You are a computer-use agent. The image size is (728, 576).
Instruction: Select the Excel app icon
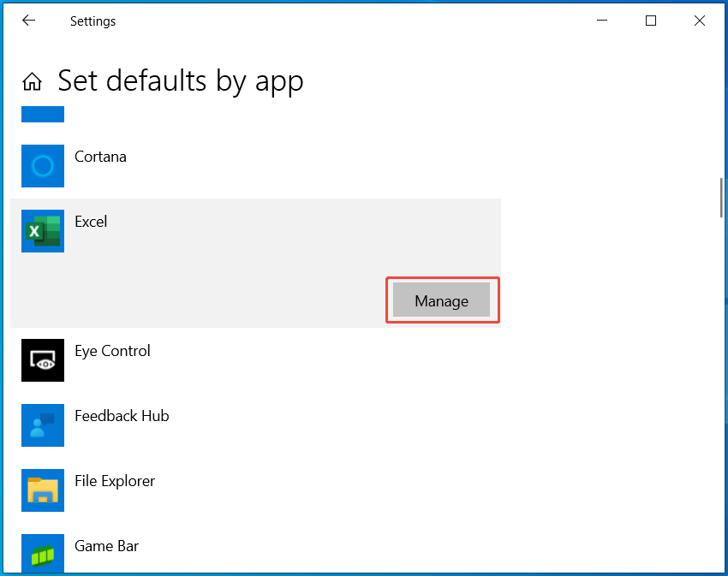[43, 231]
